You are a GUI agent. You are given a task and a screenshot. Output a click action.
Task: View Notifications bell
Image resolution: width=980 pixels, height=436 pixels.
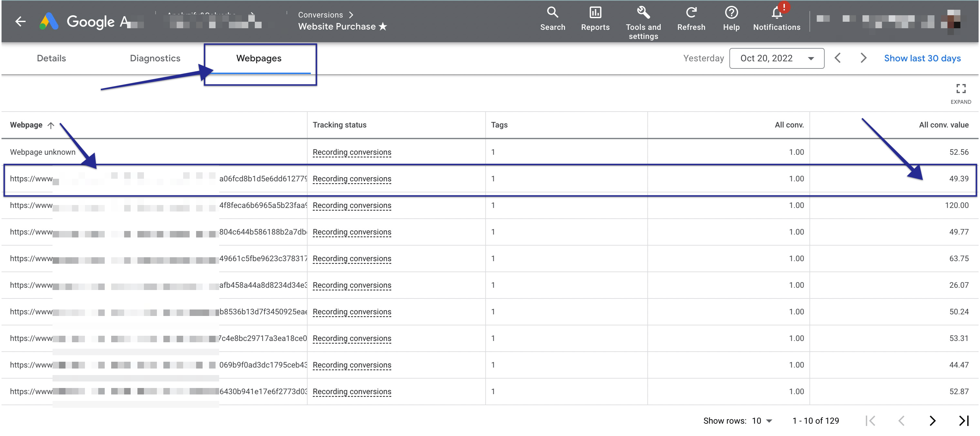tap(776, 19)
